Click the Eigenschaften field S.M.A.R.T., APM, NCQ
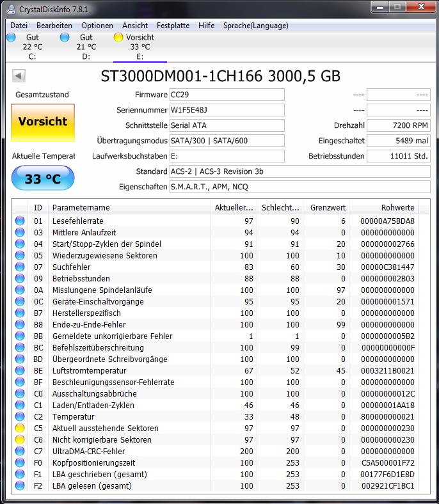This screenshot has width=439, height=504. coord(300,187)
